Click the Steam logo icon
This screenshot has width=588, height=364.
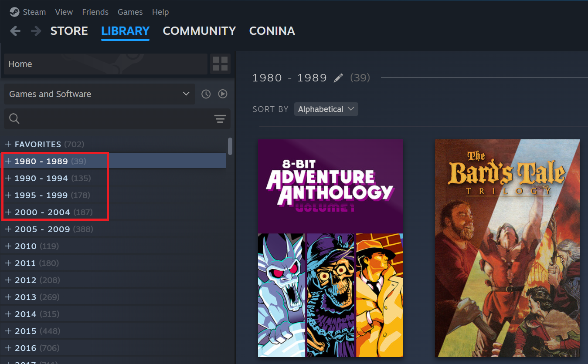point(14,12)
